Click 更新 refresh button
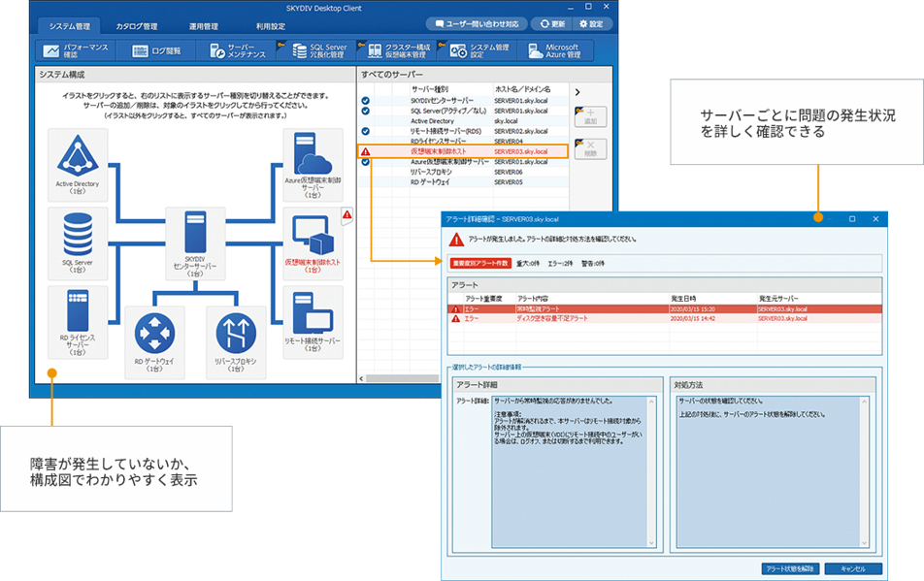This screenshot has width=924, height=581. click(552, 24)
